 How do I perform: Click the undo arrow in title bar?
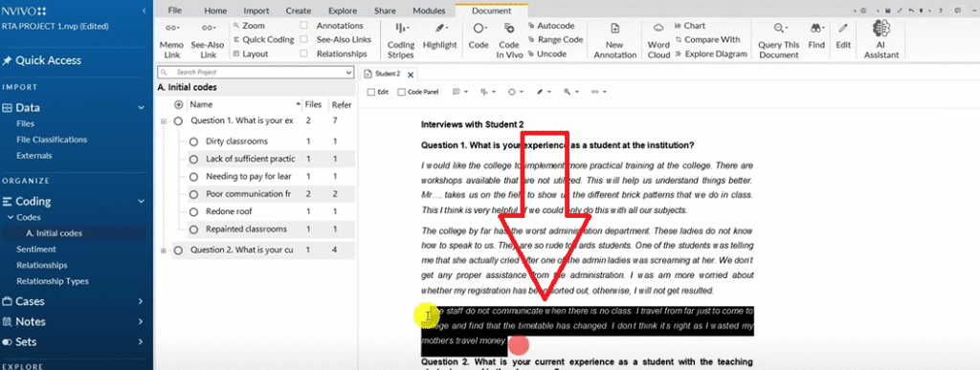click(912, 11)
